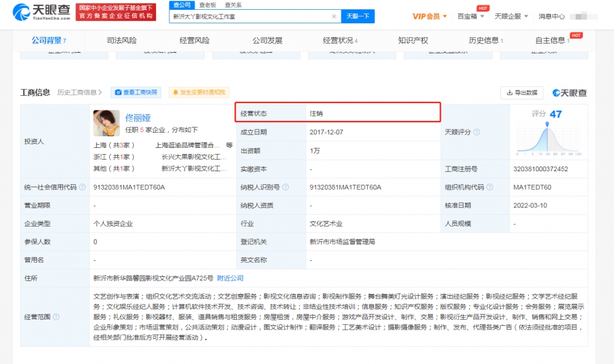The width and height of the screenshot is (614, 364).
Task: Switch to the 查公司 search tab
Action: click(182, 5)
